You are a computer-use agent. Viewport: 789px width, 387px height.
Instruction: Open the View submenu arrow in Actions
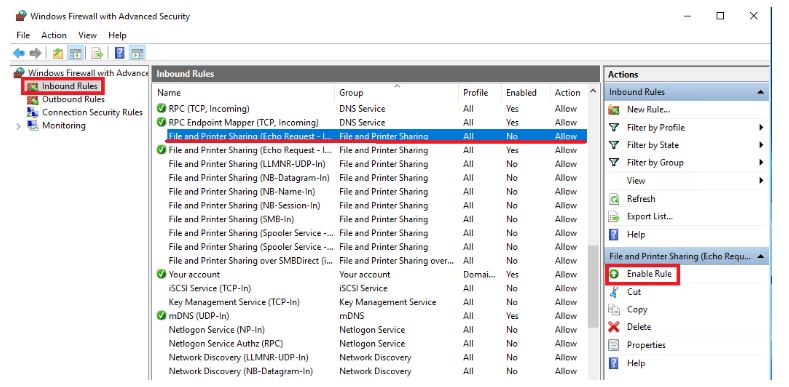point(761,180)
